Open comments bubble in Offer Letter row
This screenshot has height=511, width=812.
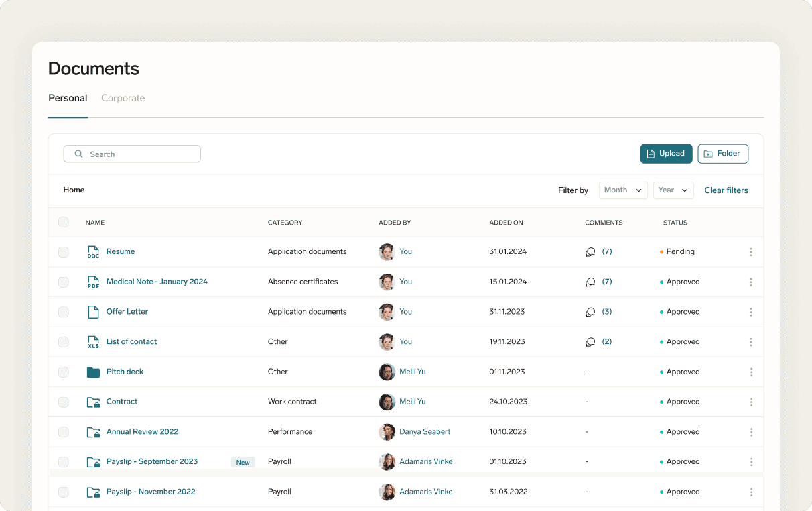(x=590, y=312)
